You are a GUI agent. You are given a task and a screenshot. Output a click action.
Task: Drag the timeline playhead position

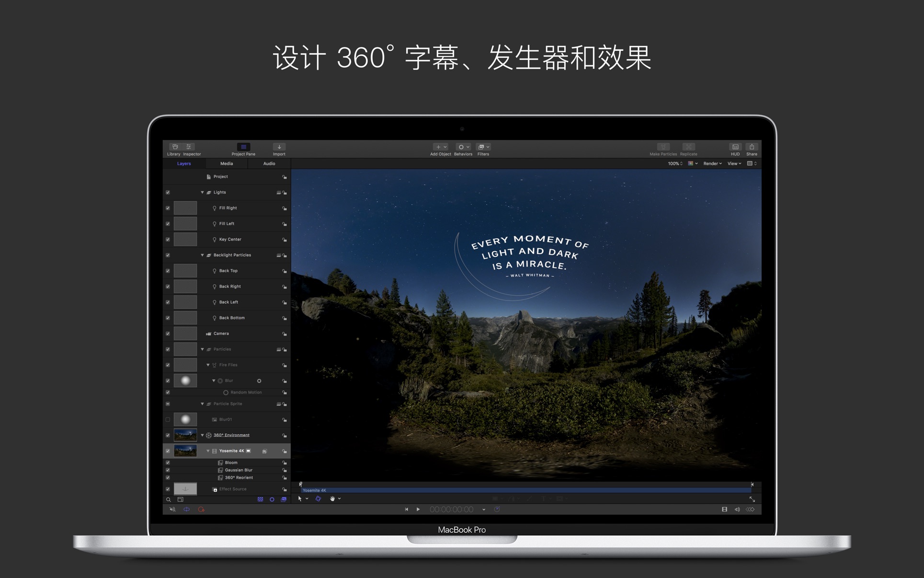tap(301, 483)
